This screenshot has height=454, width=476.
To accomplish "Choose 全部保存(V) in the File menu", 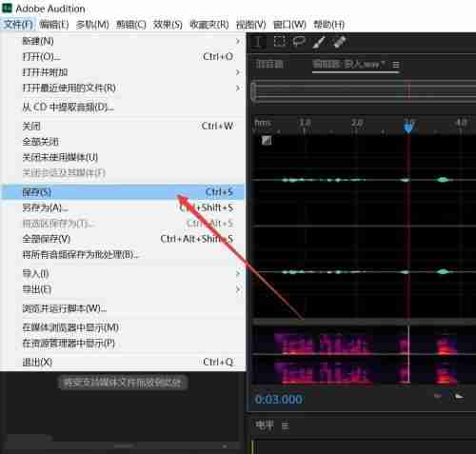I will [123, 239].
